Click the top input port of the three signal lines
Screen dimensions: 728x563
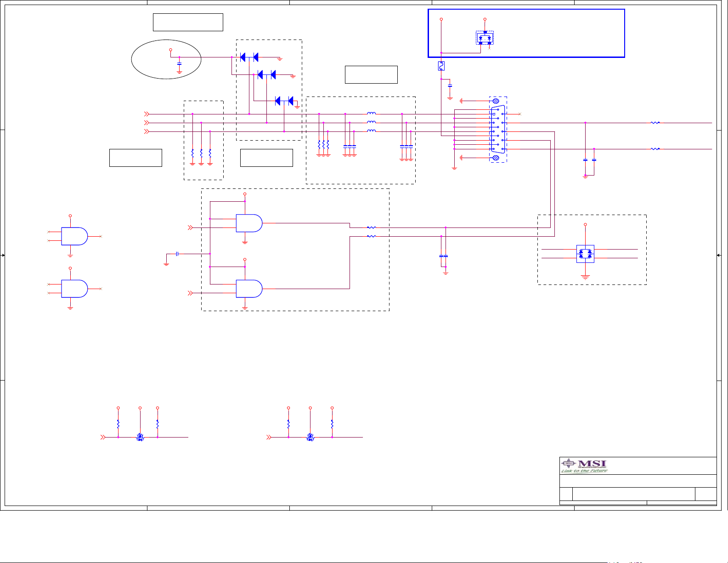147,114
